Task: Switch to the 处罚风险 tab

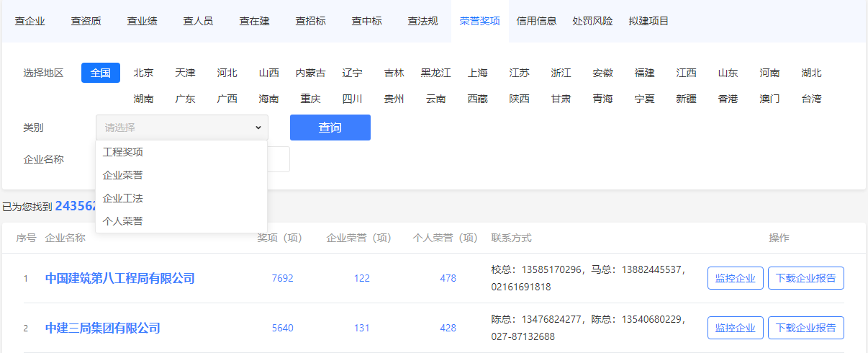Action: point(593,21)
